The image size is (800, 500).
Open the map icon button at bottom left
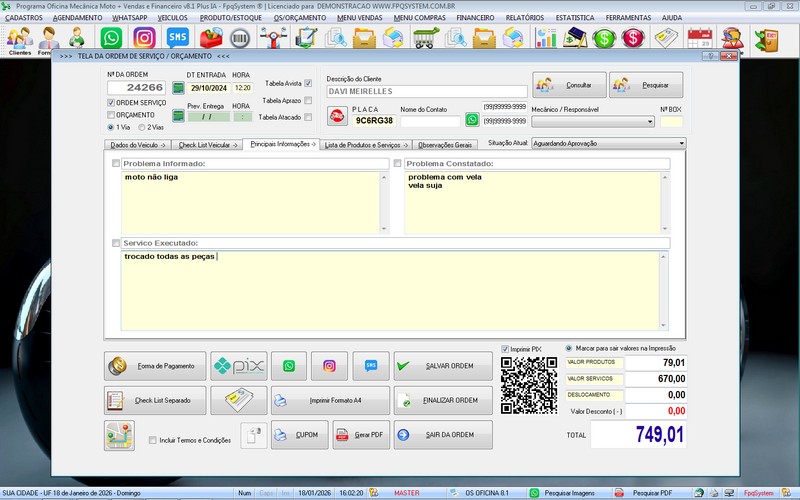click(119, 436)
